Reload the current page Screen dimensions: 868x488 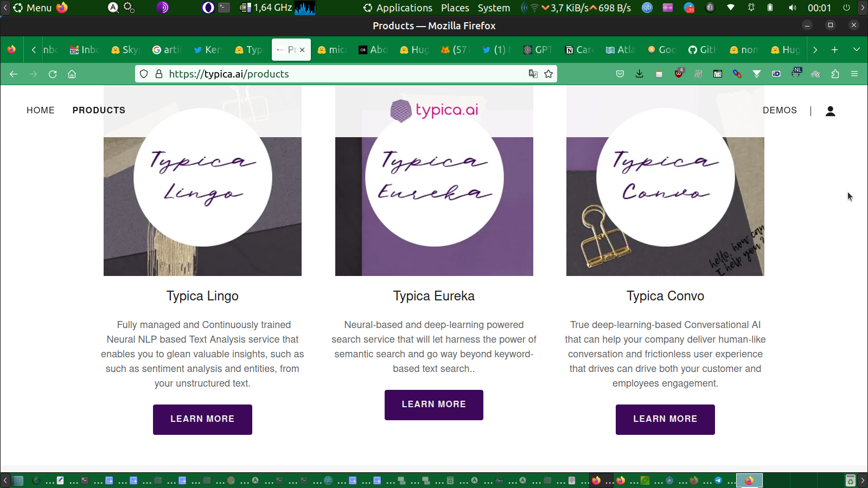point(53,74)
